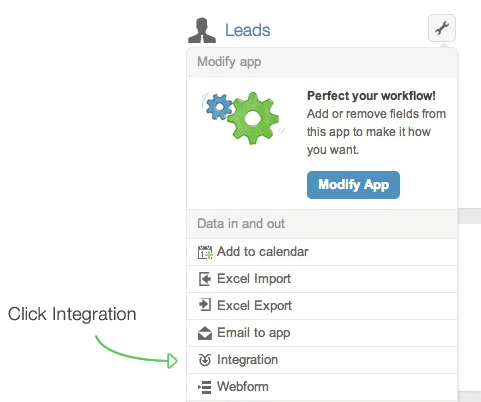Open the Integration menu item
Screen dimensions: 481x402
click(322, 360)
